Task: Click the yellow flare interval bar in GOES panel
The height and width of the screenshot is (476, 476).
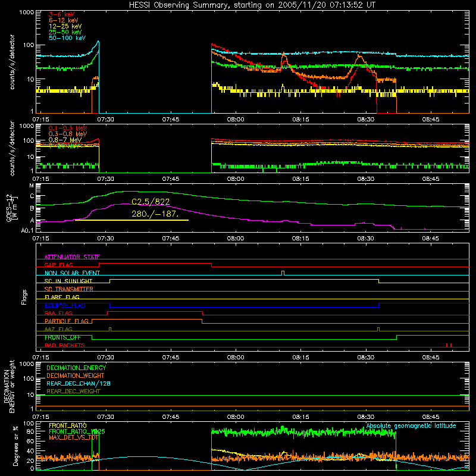Action: tap(131, 220)
